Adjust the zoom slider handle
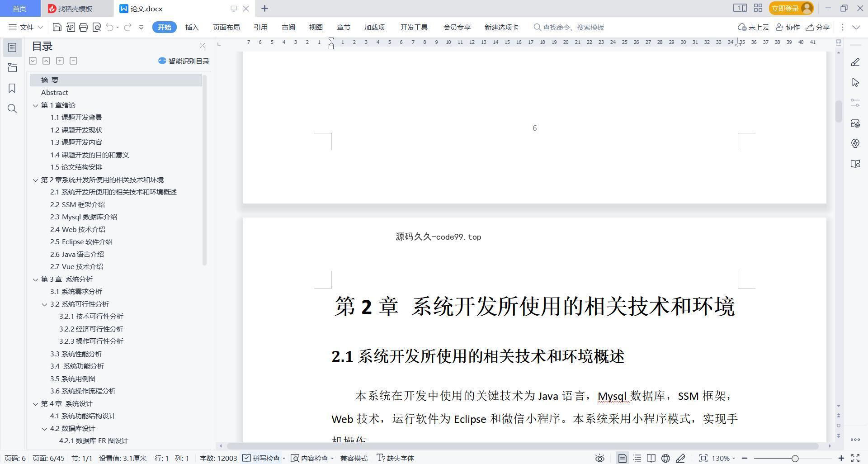The width and height of the screenshot is (868, 464). [795, 458]
